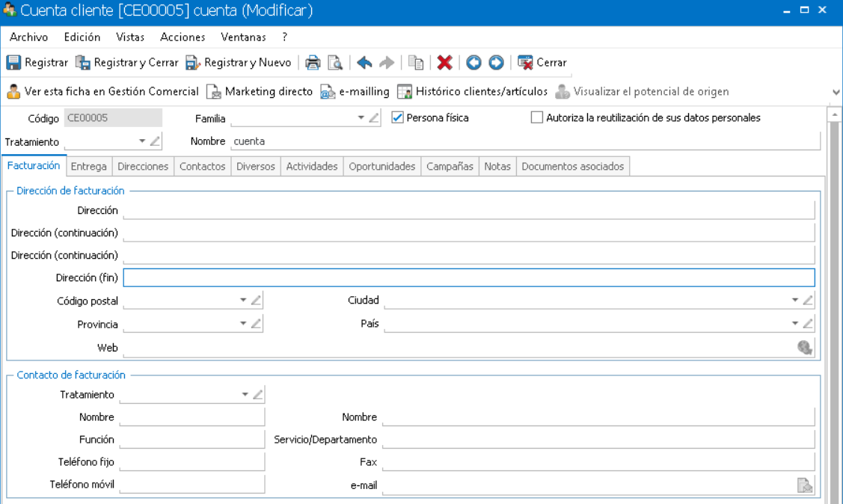
Task: Open print preview icon
Action: click(335, 63)
